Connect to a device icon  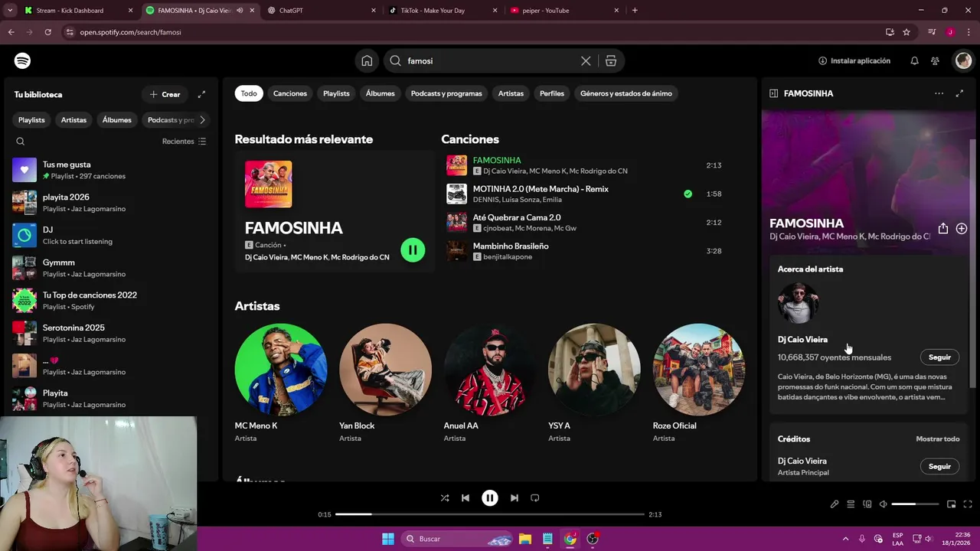(x=867, y=504)
